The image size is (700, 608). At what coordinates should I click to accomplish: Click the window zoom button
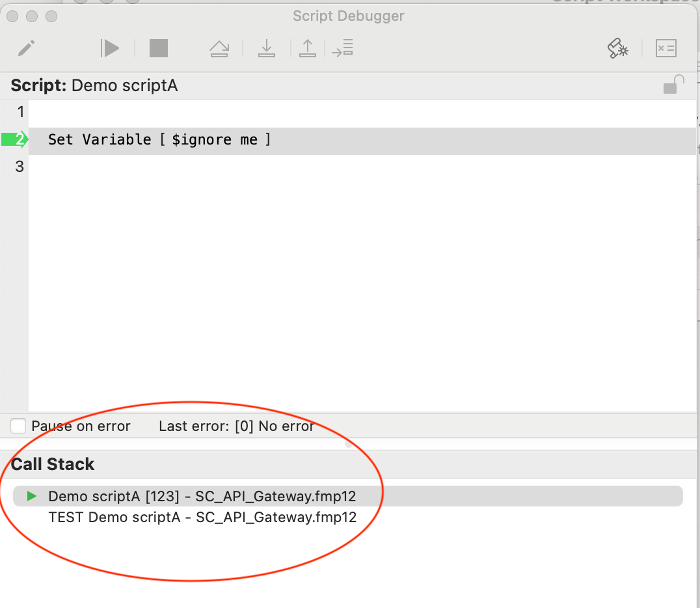point(52,16)
